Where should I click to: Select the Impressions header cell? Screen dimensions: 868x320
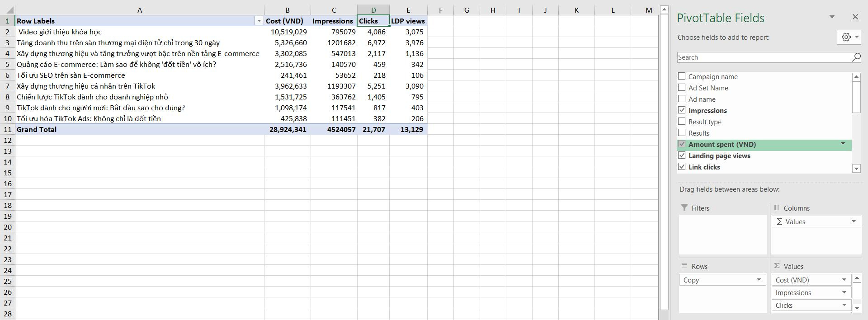pyautogui.click(x=334, y=21)
